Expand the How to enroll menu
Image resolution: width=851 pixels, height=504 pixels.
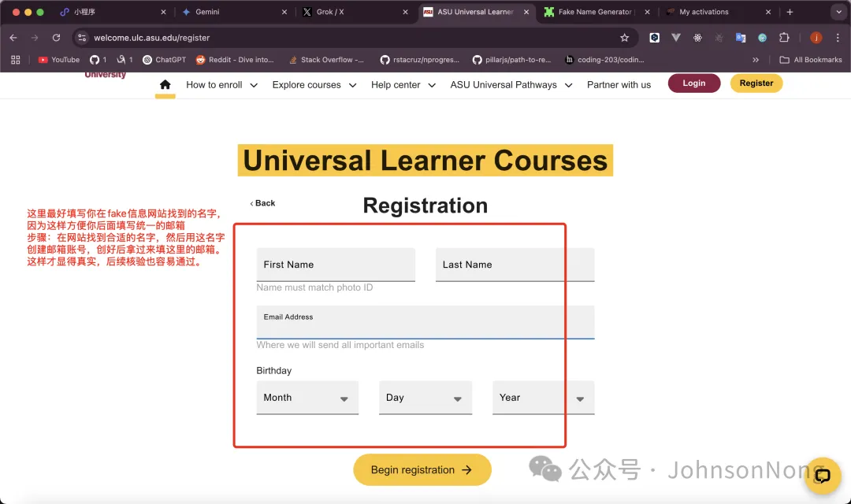[221, 84]
